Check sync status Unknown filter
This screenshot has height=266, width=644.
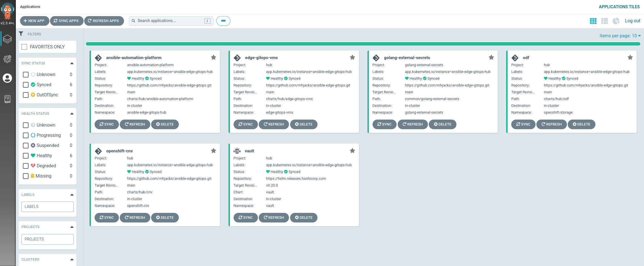pyautogui.click(x=26, y=75)
